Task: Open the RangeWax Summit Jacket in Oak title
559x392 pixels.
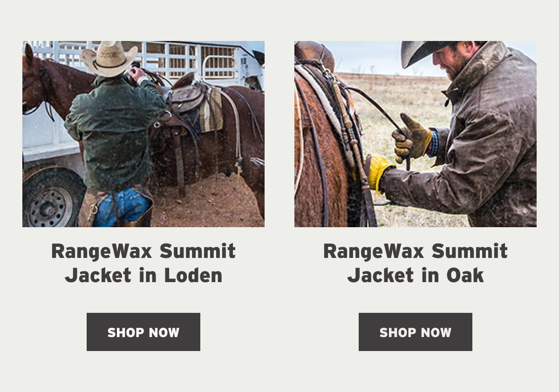Action: (416, 264)
